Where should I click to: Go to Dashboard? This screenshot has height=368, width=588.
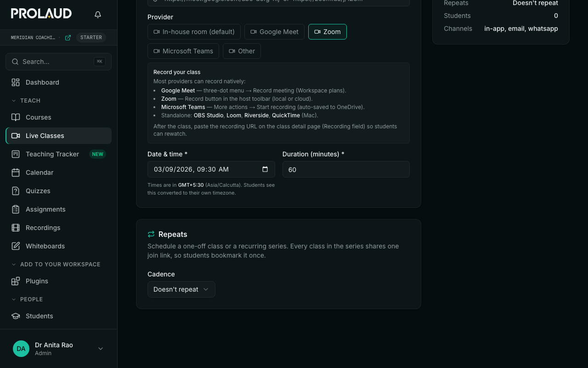pos(58,82)
